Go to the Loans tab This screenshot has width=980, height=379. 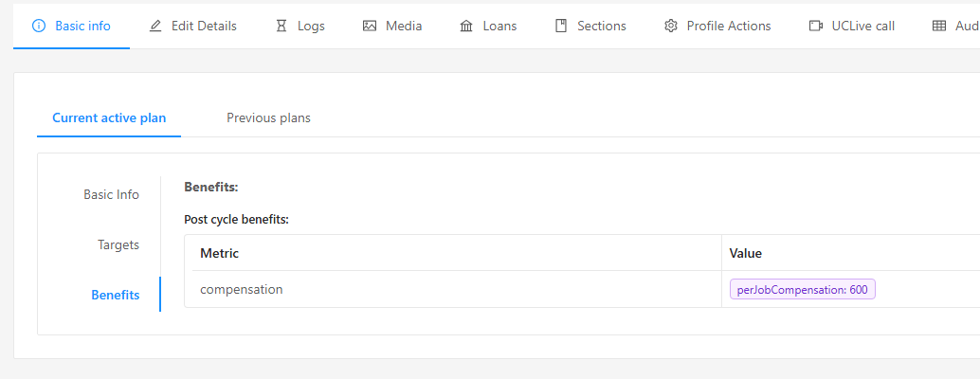point(499,26)
